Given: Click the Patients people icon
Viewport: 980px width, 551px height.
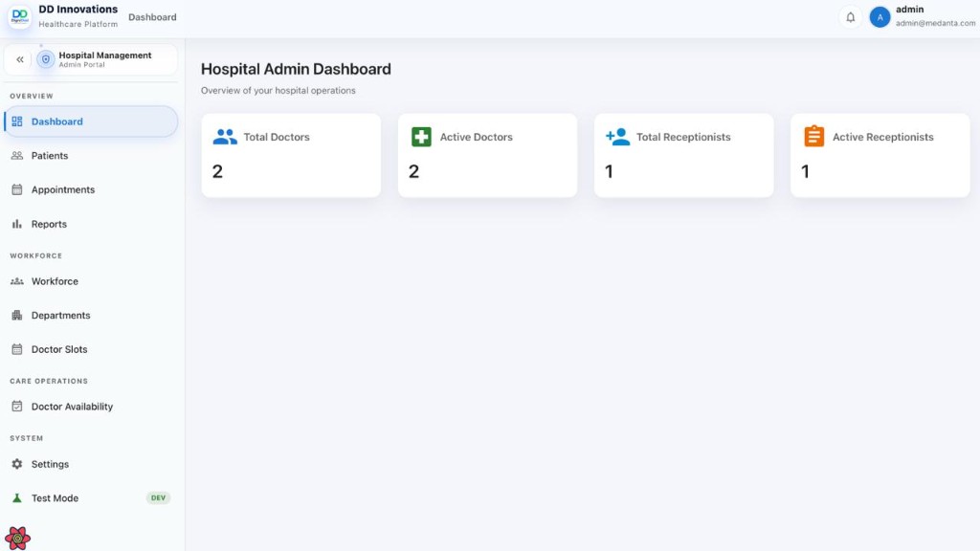Looking at the screenshot, I should coord(17,156).
